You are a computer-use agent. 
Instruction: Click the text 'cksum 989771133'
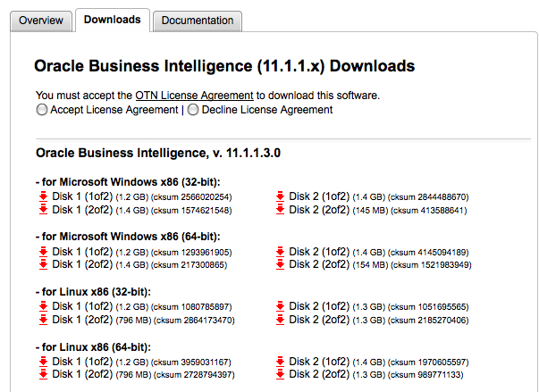[425, 375]
